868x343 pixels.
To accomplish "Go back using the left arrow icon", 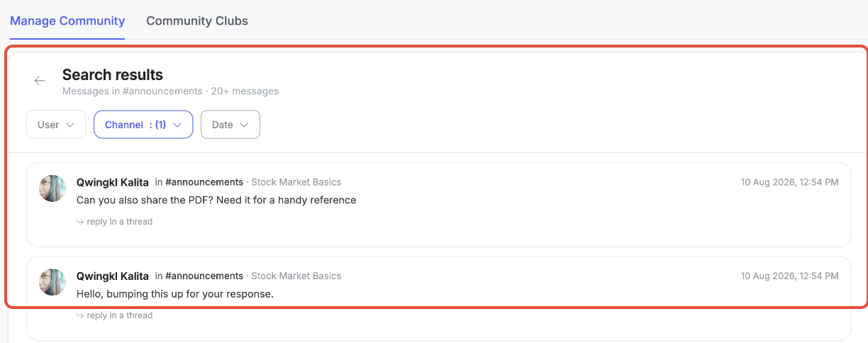I will (x=40, y=81).
